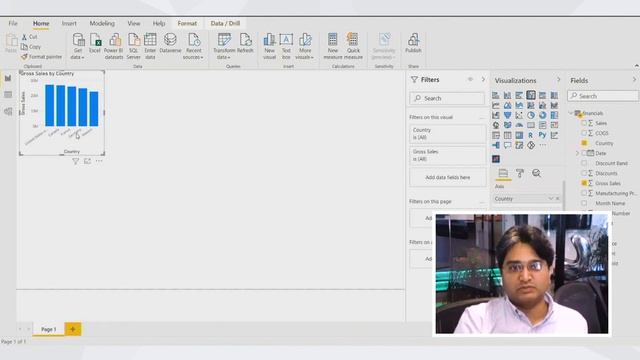
Task: Open the Country axis field dropdown
Action: coord(550,198)
